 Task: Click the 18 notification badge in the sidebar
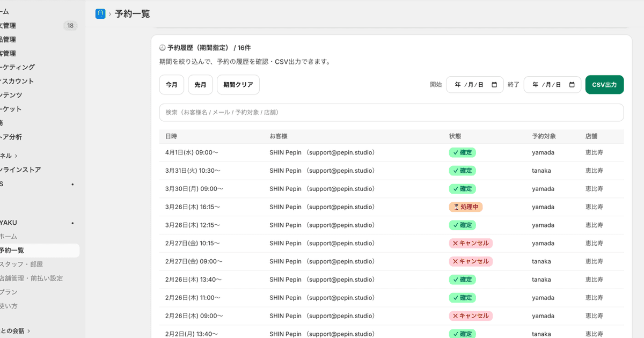tap(70, 25)
